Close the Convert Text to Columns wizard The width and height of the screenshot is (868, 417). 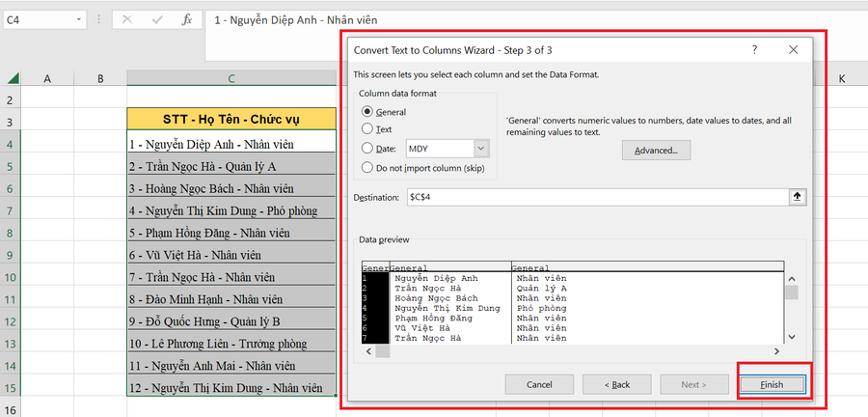coord(794,50)
